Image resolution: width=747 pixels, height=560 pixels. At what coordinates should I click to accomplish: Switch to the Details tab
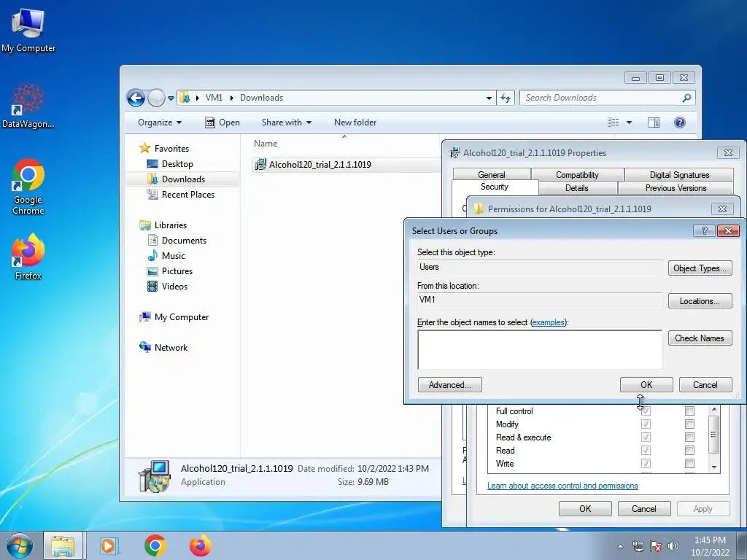coord(577,187)
